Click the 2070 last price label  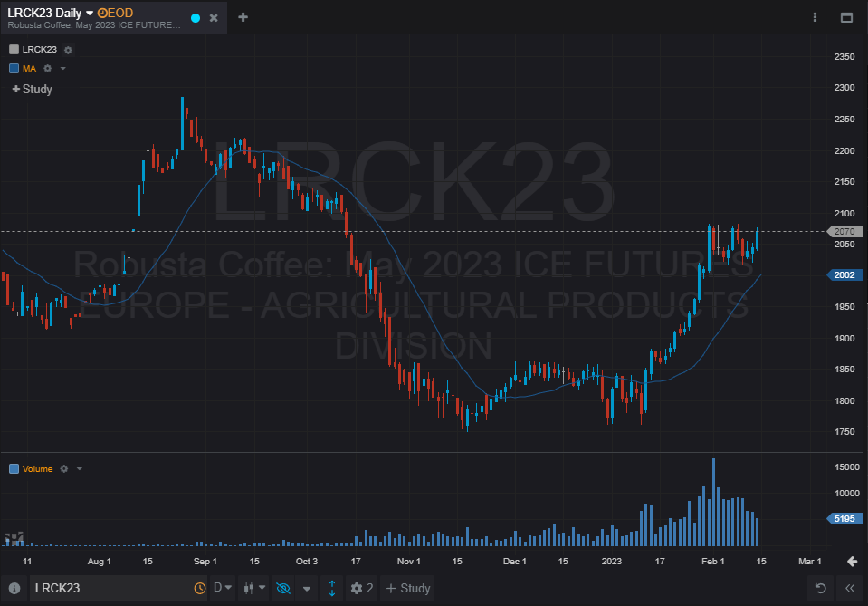[844, 232]
